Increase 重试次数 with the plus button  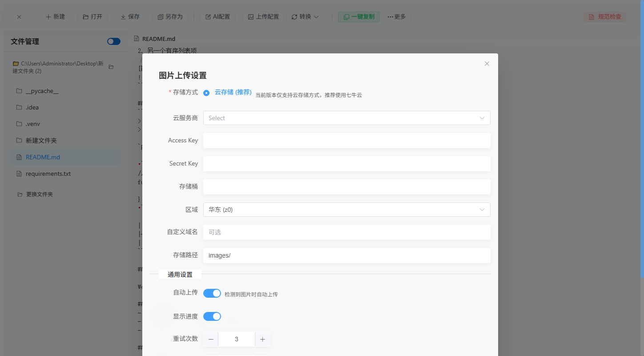pos(262,339)
